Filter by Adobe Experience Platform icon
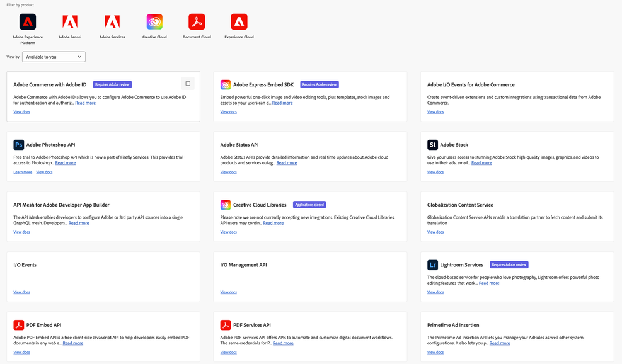This screenshot has height=364, width=622. click(x=28, y=22)
